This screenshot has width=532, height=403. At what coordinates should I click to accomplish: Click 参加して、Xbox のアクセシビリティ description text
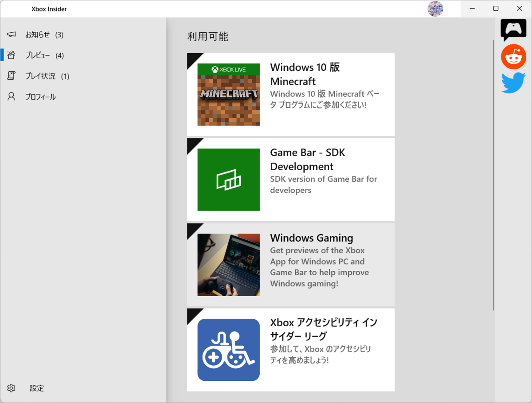pos(321,354)
